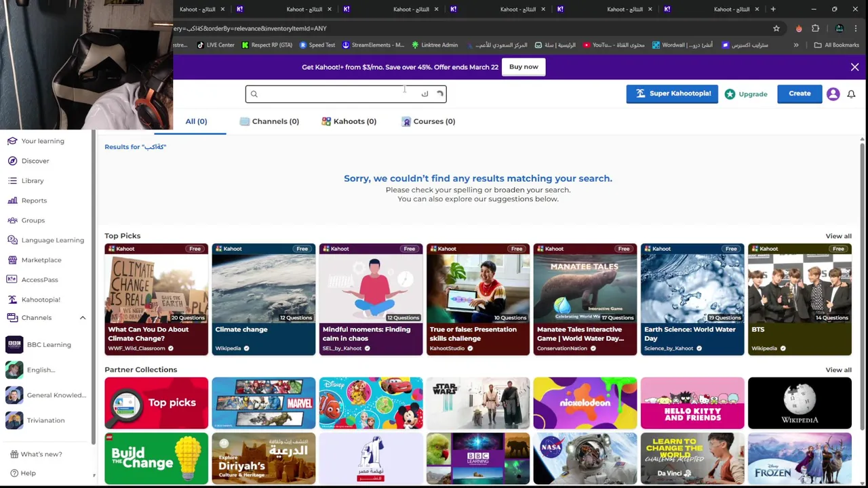Open All Bookmarks folder
868x488 pixels.
pyautogui.click(x=837, y=45)
